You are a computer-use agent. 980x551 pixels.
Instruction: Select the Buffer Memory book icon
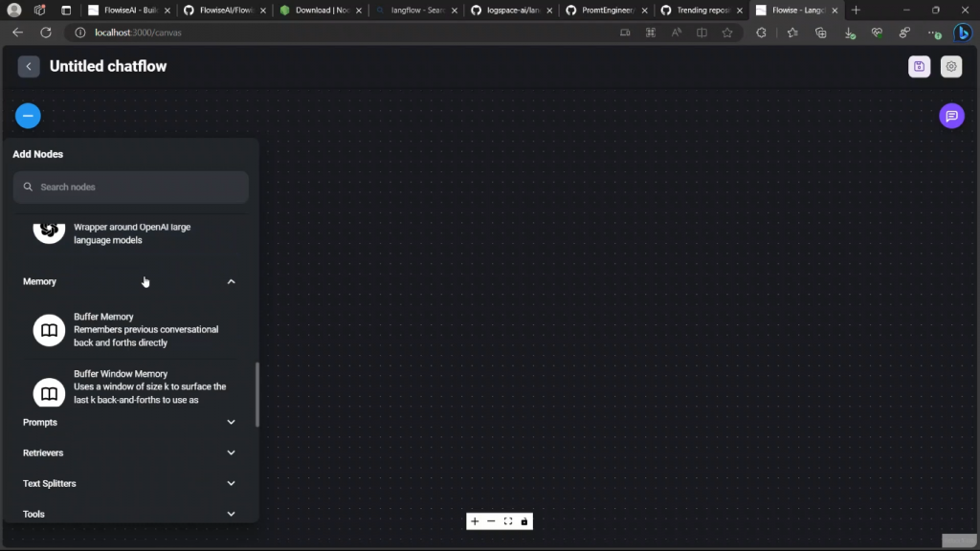point(49,330)
